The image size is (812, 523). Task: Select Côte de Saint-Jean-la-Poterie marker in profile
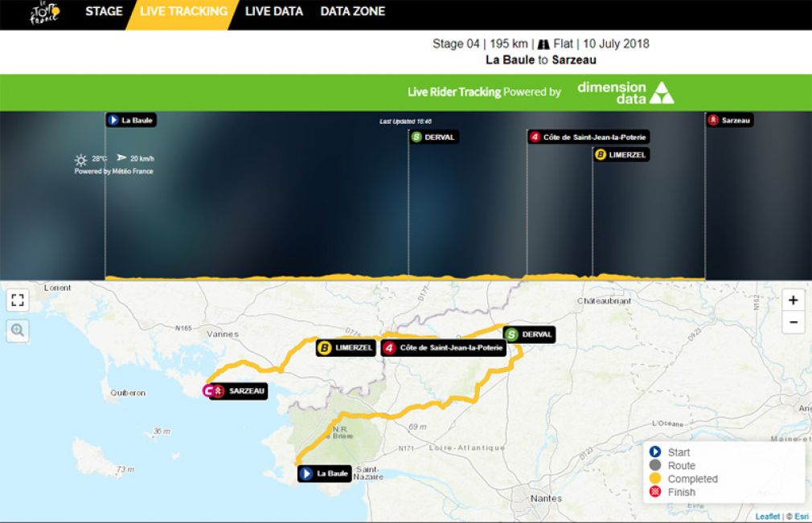pyautogui.click(x=588, y=137)
